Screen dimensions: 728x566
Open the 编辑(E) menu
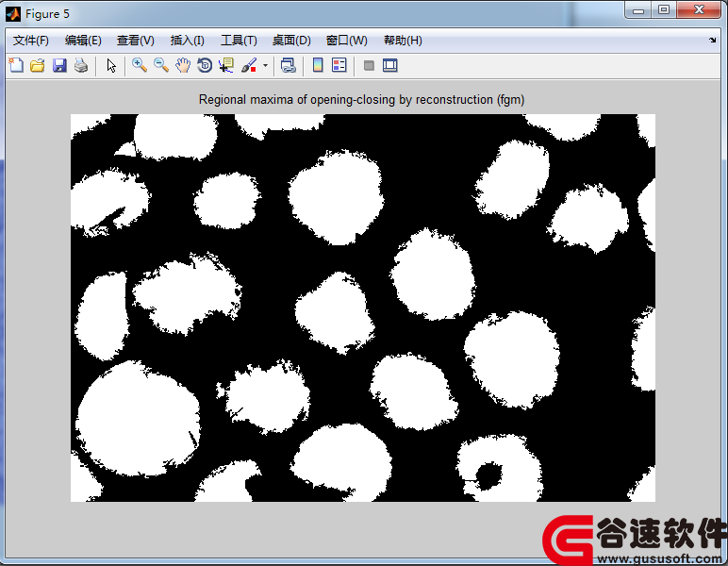click(83, 41)
